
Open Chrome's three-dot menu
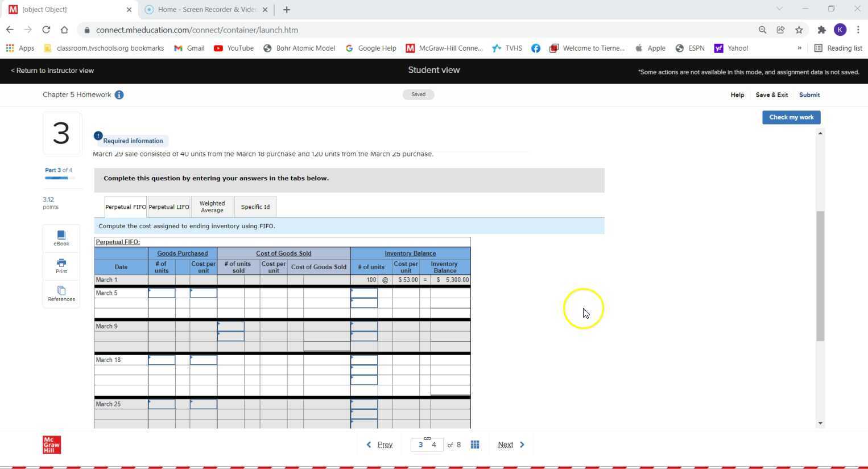click(x=858, y=30)
